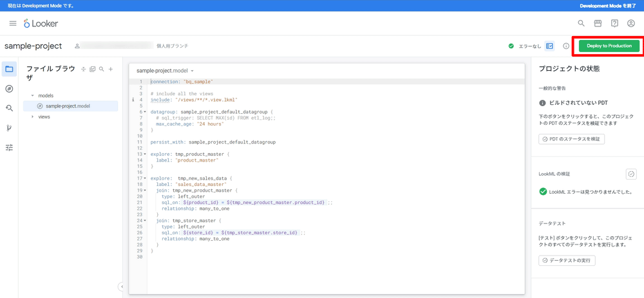Open the Object Browser compass sidebar icon
Screen dimensions: 644x298
pos(9,89)
